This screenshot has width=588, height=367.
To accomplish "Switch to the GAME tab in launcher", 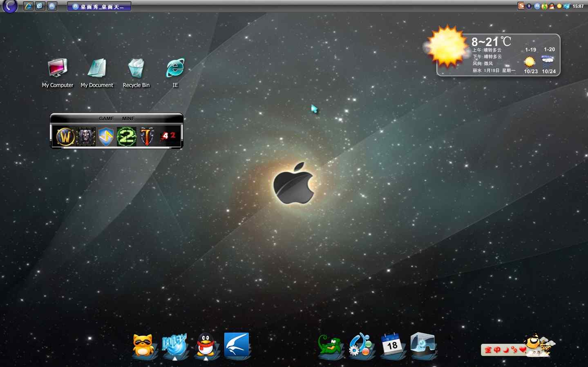I will 107,118.
